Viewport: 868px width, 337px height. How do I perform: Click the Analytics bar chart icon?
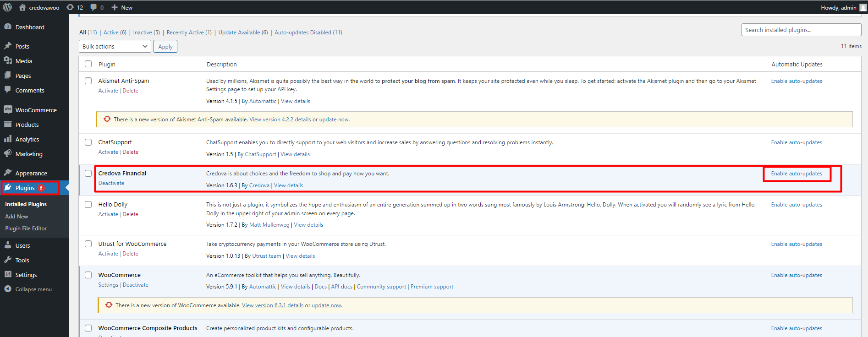pyautogui.click(x=8, y=139)
